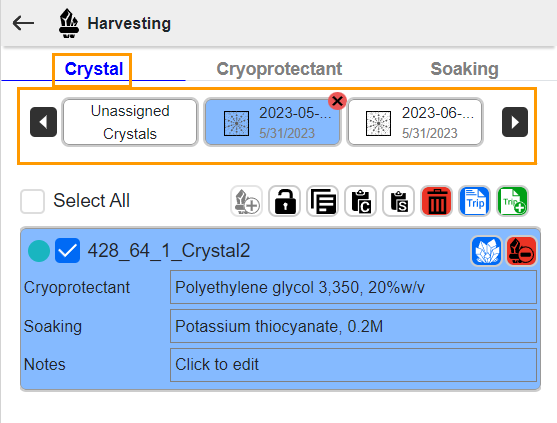Select the Unassigned Crystals button
The image size is (557, 423).
pos(130,122)
